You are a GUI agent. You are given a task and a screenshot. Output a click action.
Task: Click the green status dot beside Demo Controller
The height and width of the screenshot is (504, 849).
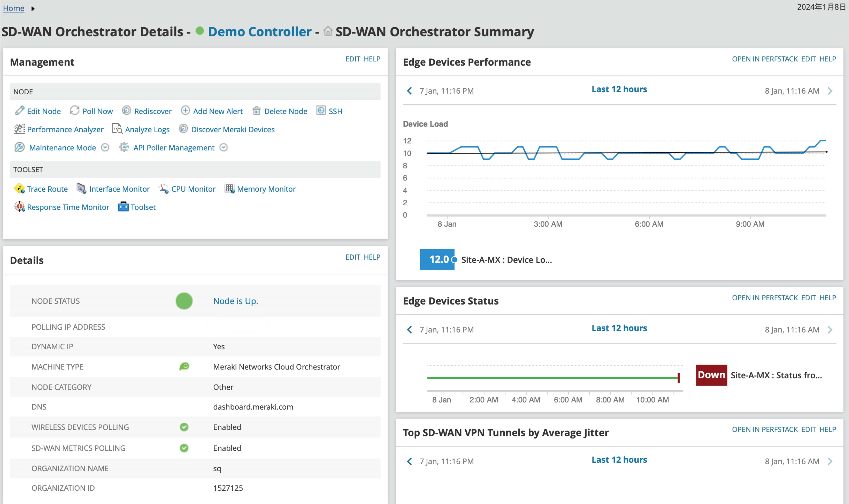pyautogui.click(x=200, y=31)
